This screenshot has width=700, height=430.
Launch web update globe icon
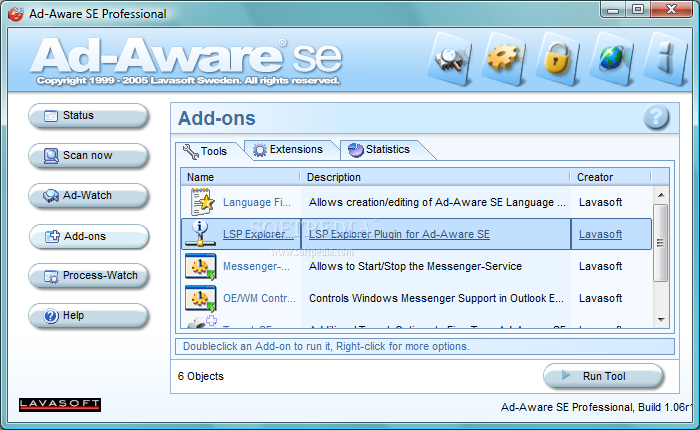click(611, 59)
